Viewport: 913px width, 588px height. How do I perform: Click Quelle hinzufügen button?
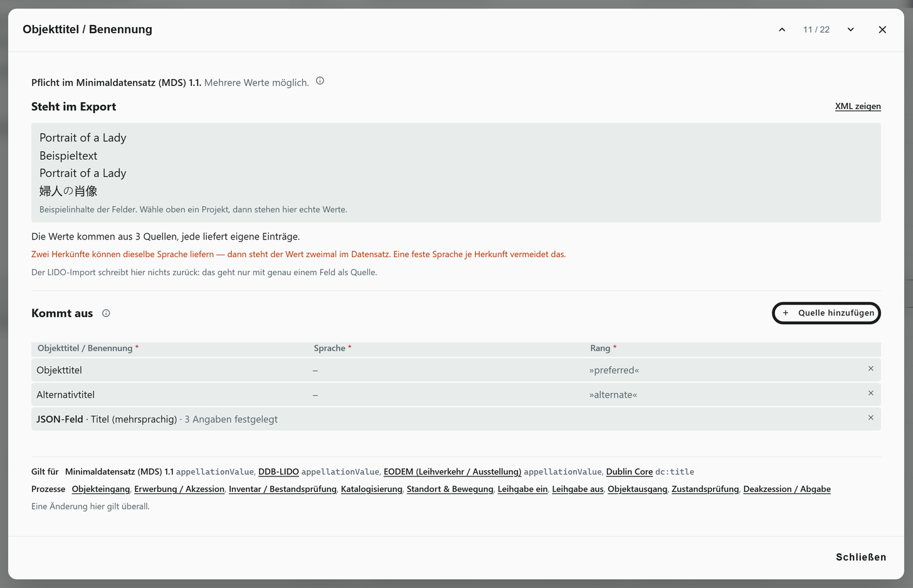(826, 313)
